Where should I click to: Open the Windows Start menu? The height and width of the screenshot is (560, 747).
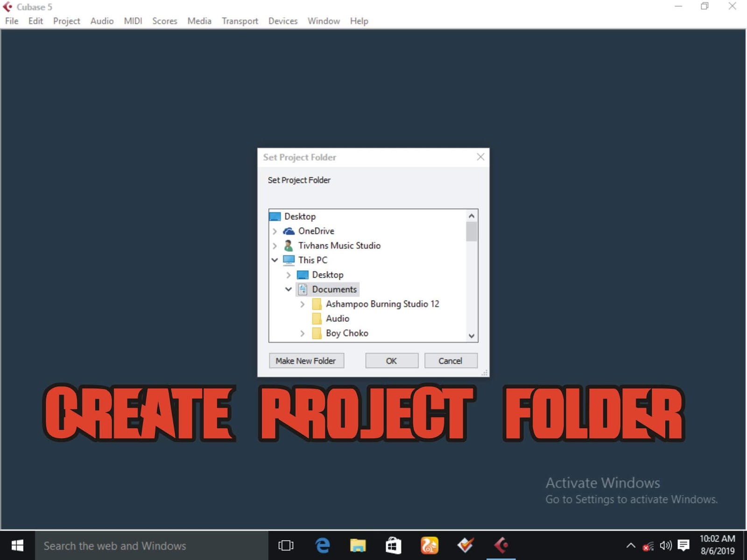coord(17,546)
